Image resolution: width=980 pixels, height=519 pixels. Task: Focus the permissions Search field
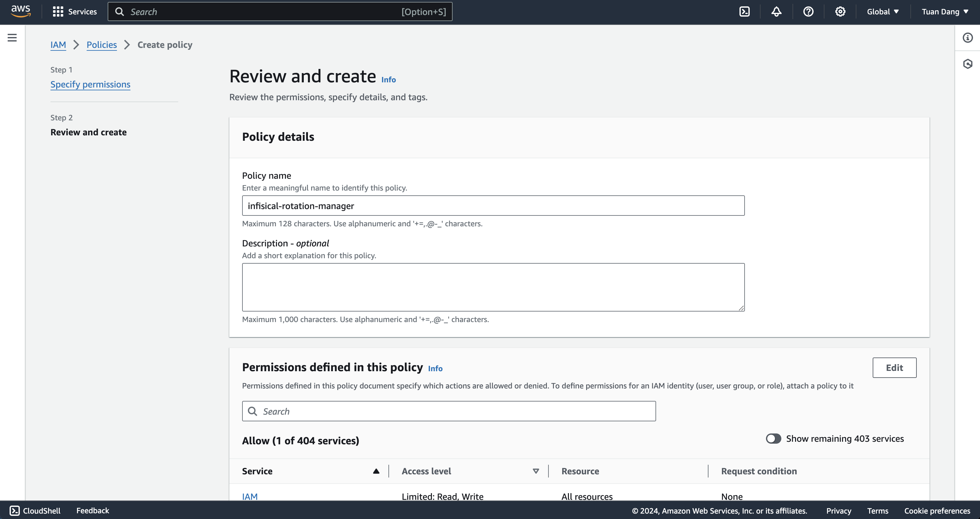point(449,411)
